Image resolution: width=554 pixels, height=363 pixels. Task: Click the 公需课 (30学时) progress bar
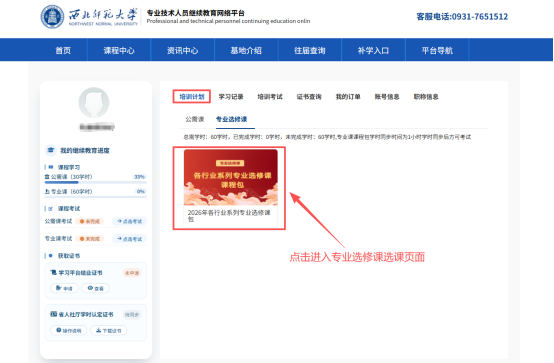[x=96, y=183]
